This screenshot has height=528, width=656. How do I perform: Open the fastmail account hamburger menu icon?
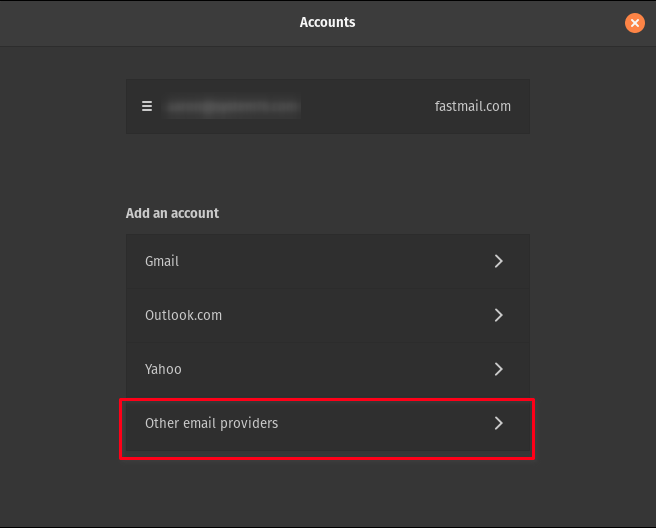coord(147,106)
